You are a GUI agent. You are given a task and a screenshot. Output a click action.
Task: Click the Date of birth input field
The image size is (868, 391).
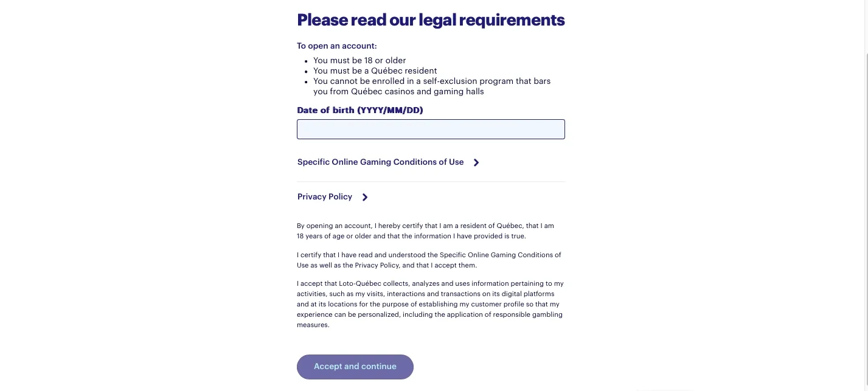431,130
